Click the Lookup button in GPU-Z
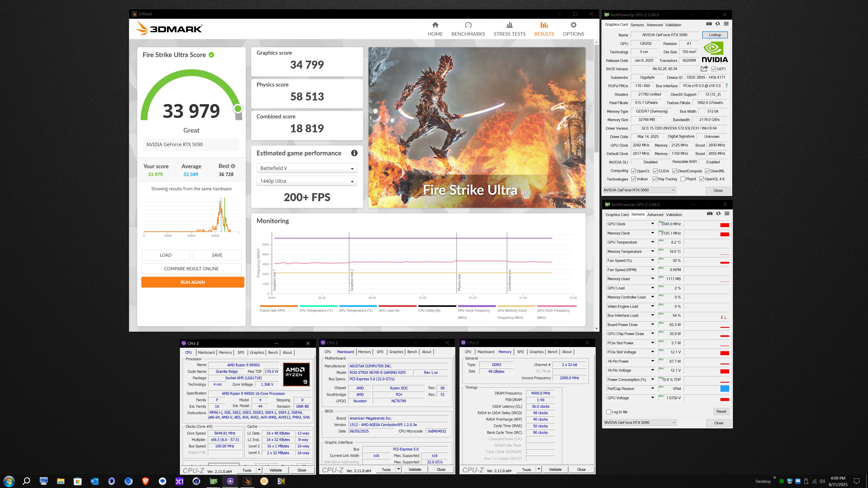 pos(715,35)
